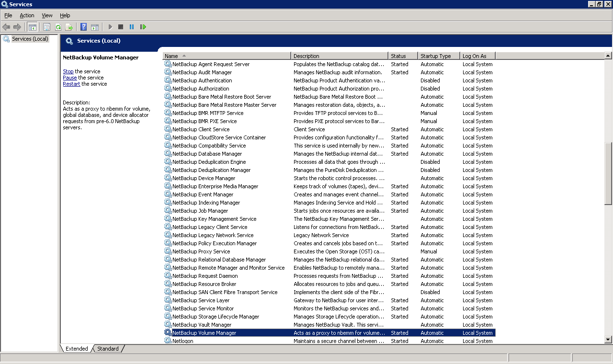Select NetBackup Enterprise Media Manager
613x364 pixels.
coord(329,186)
